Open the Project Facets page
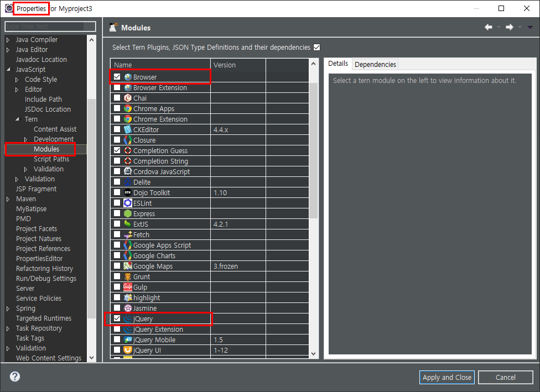This screenshot has width=540, height=392. tap(36, 228)
